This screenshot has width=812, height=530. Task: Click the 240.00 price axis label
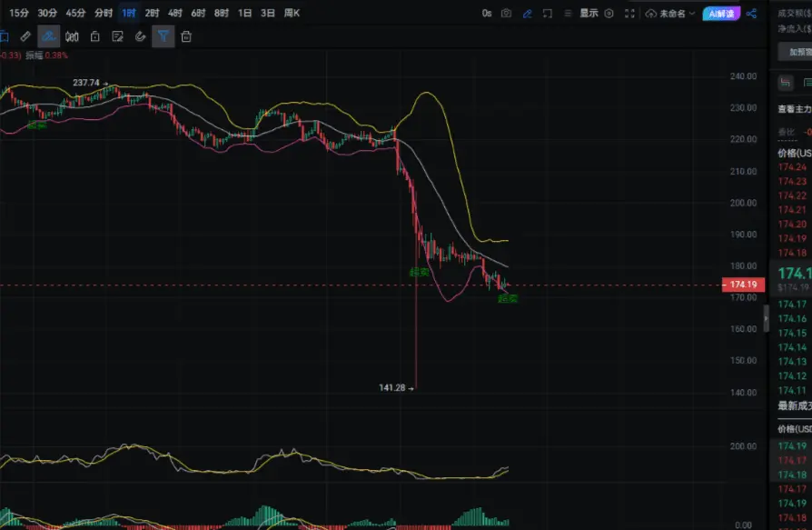743,76
